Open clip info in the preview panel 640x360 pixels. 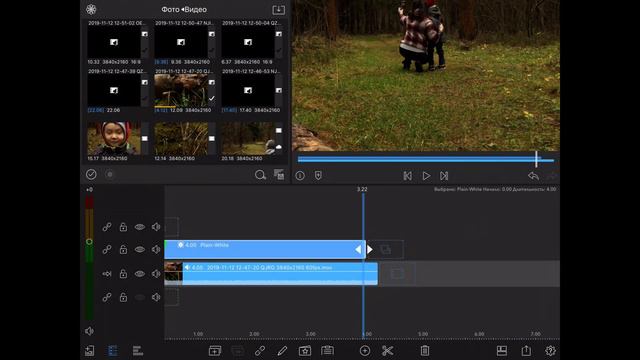point(300,176)
